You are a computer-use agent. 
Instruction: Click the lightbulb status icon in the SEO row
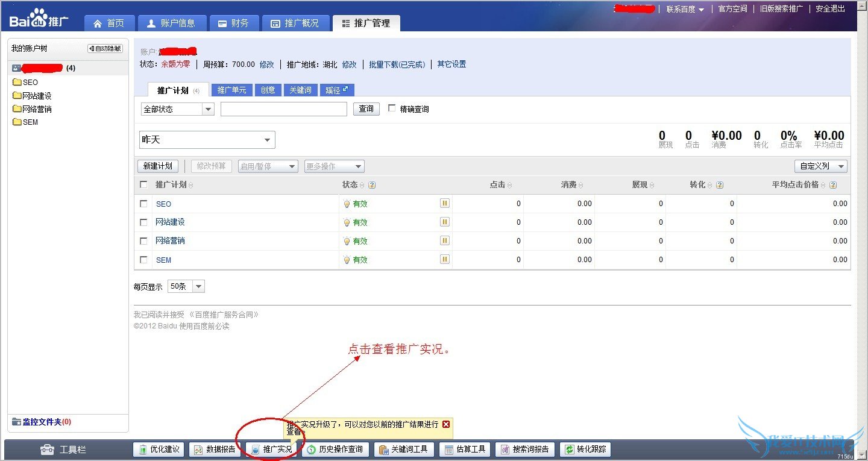(x=347, y=204)
